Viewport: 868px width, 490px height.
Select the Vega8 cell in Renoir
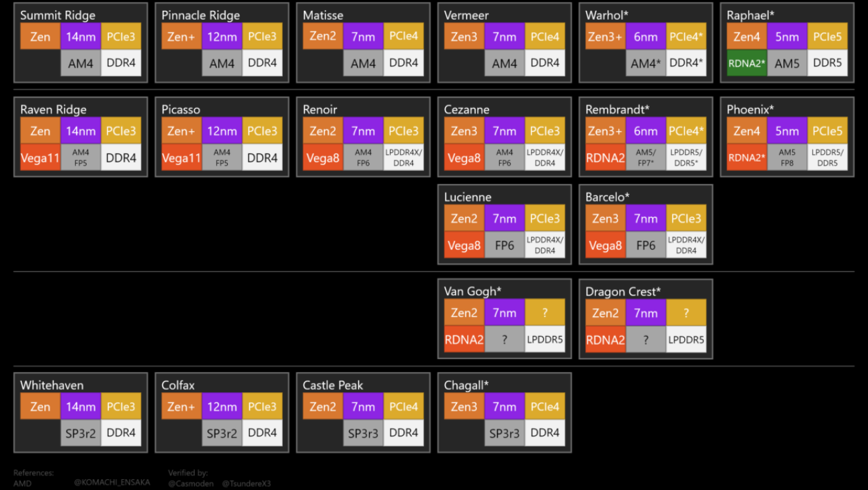click(323, 157)
